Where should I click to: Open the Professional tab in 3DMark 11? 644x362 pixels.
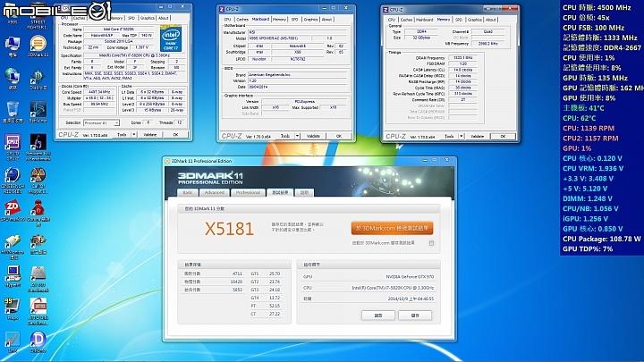248,192
